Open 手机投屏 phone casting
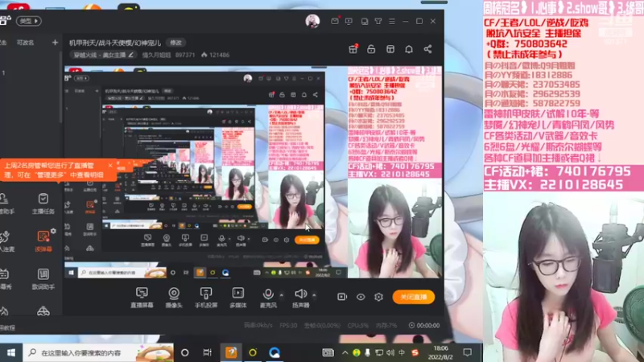The height and width of the screenshot is (362, 644). pos(206,297)
